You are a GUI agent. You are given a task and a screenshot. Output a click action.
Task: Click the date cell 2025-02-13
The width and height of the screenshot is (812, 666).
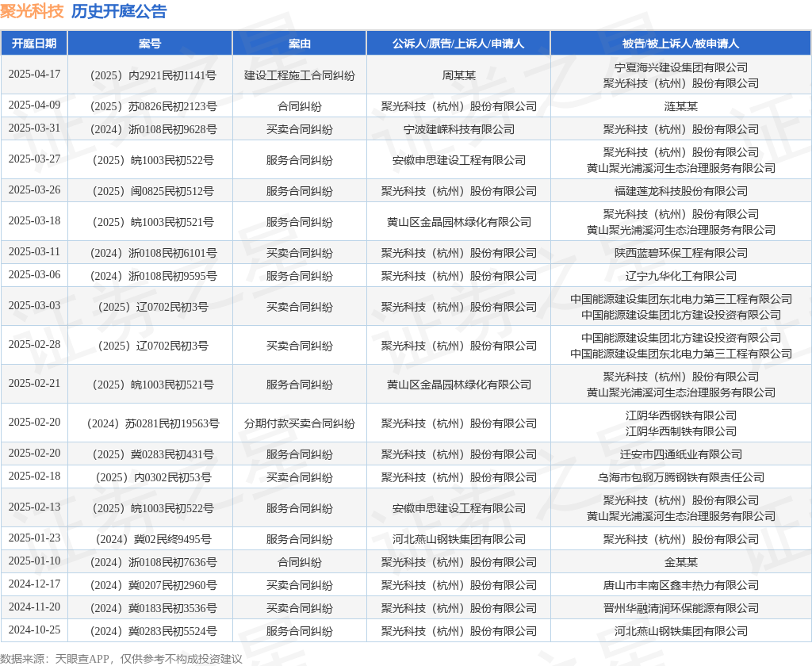point(34,507)
